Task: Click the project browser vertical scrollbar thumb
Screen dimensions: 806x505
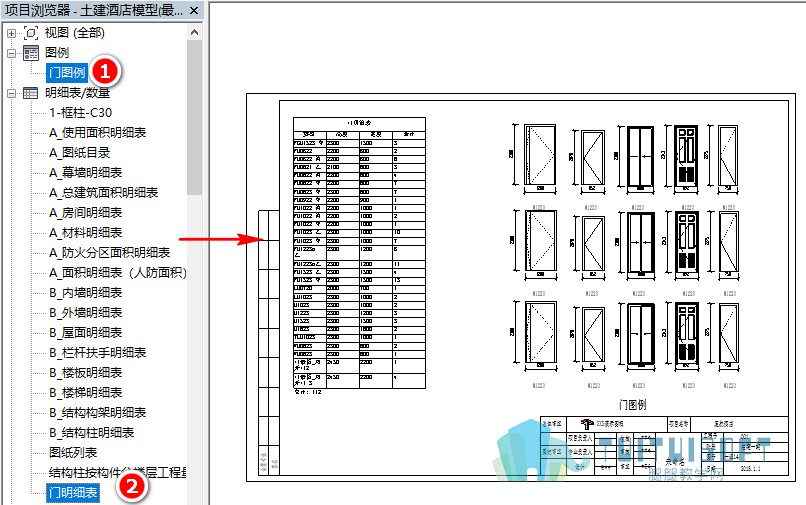Action: (194, 117)
